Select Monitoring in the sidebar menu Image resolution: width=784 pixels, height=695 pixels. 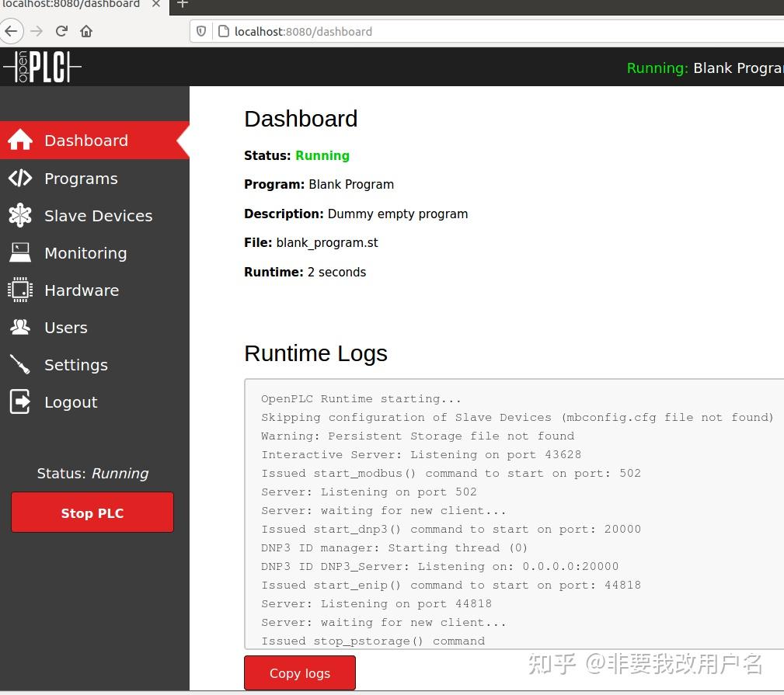click(85, 252)
